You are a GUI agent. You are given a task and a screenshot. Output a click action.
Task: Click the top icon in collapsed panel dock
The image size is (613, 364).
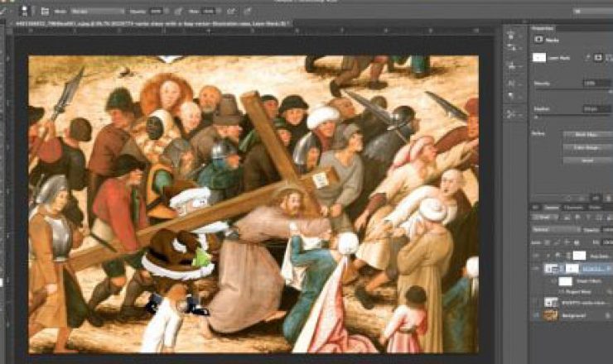510,37
